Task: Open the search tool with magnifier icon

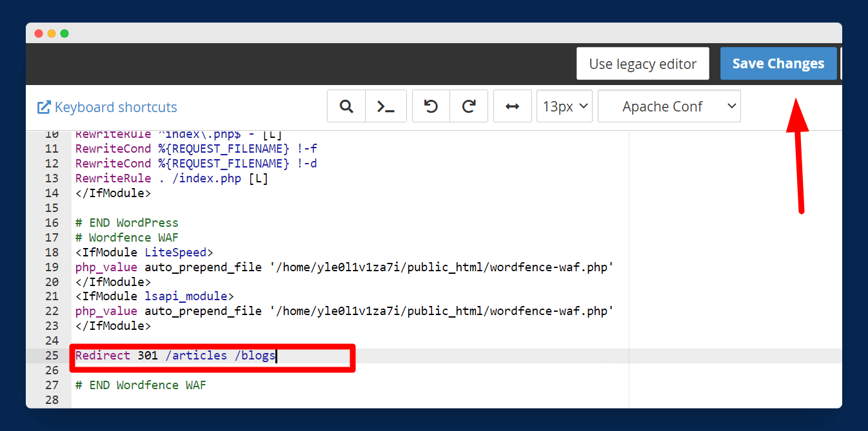Action: [x=346, y=106]
